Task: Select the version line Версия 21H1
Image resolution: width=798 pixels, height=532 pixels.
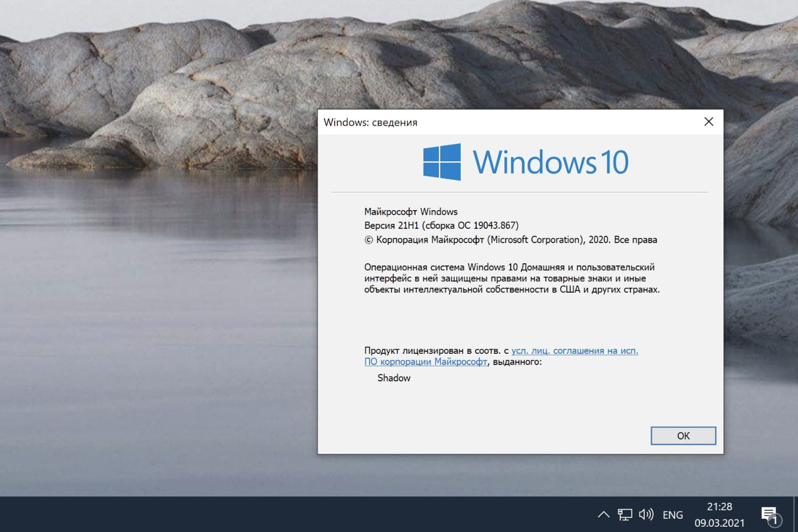Action: (440, 225)
